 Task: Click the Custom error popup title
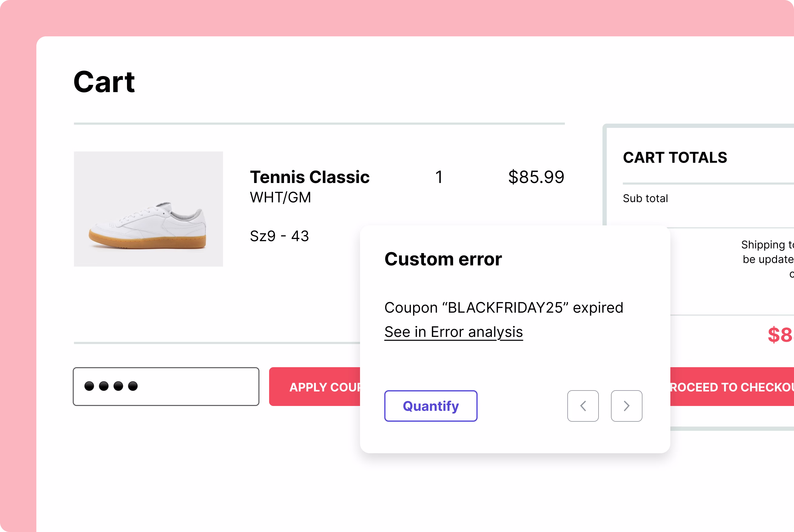pyautogui.click(x=443, y=259)
